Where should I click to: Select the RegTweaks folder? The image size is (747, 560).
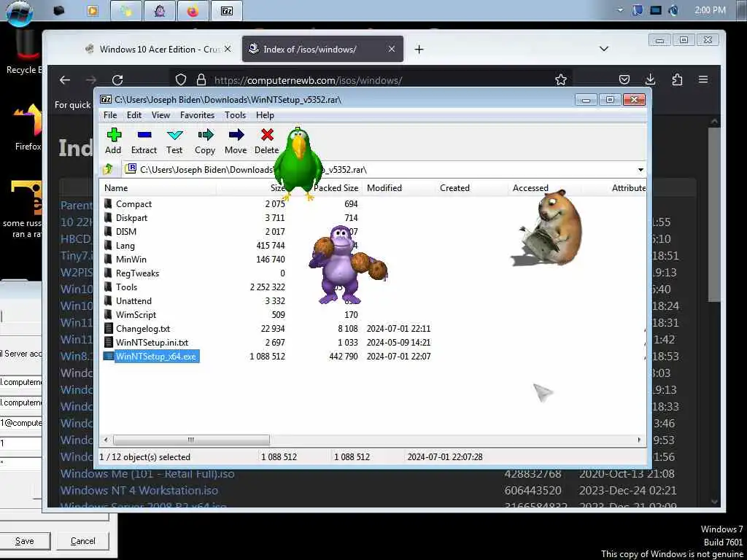[x=137, y=273]
